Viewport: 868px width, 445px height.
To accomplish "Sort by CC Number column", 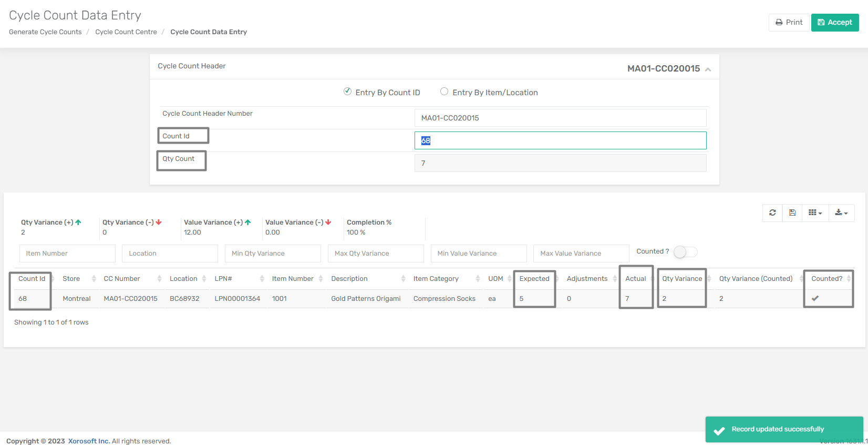I will tap(131, 279).
